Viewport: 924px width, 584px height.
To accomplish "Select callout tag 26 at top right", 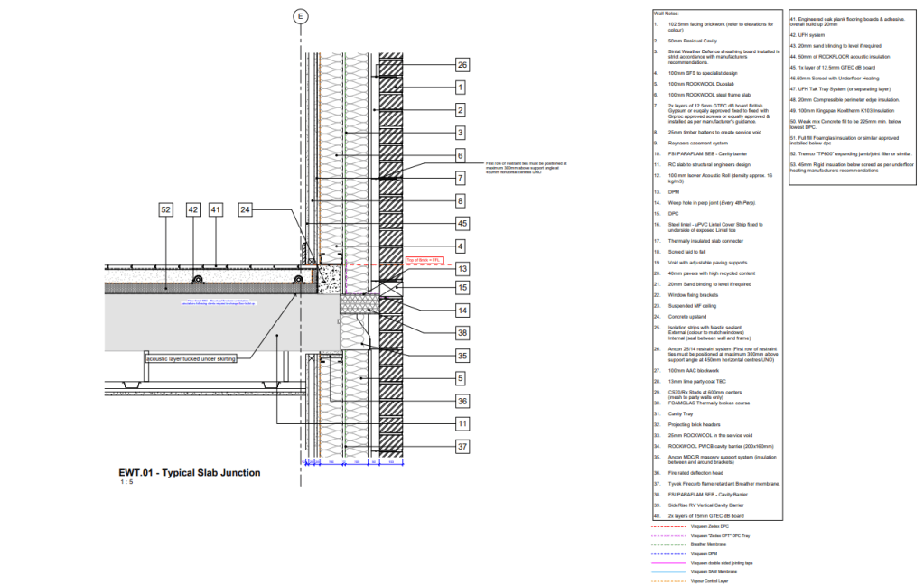I will pos(462,65).
